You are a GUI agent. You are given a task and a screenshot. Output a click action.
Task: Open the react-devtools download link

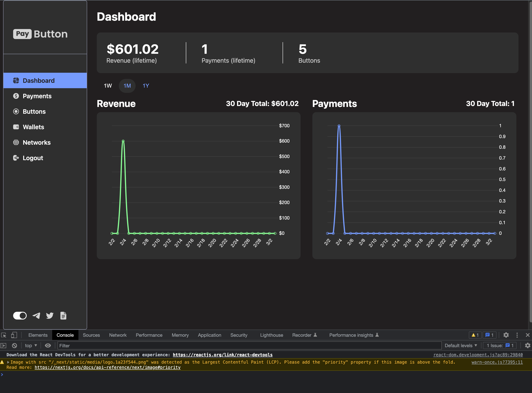coord(222,355)
